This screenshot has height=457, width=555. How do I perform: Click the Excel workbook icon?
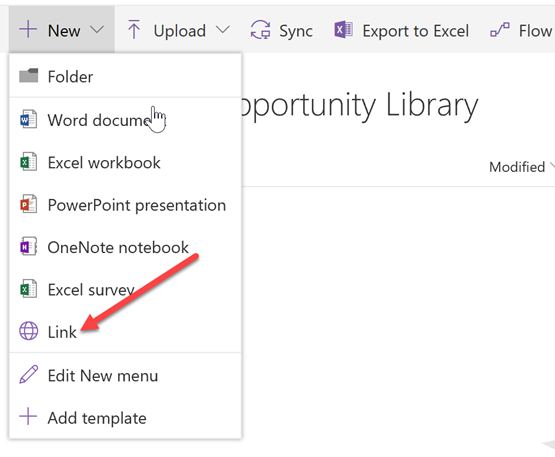(28, 162)
